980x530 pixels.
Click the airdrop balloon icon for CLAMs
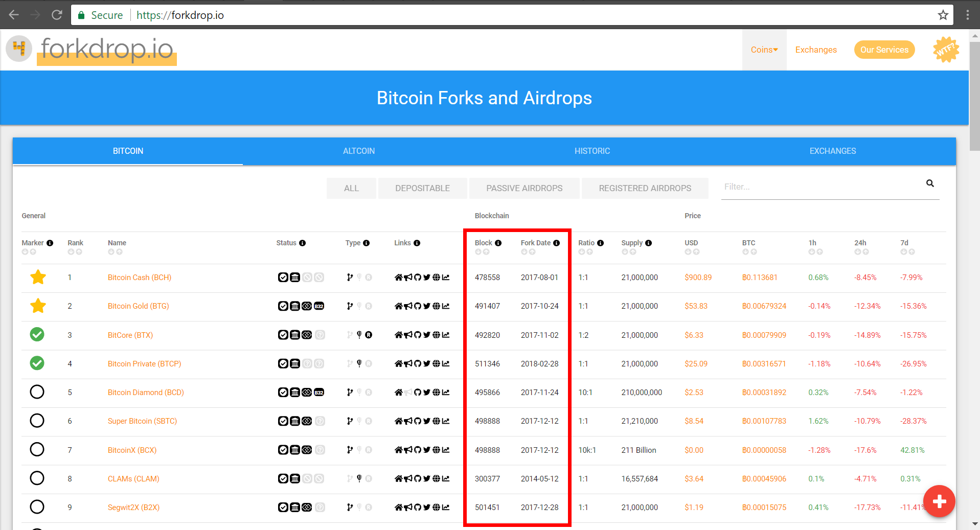coord(359,478)
